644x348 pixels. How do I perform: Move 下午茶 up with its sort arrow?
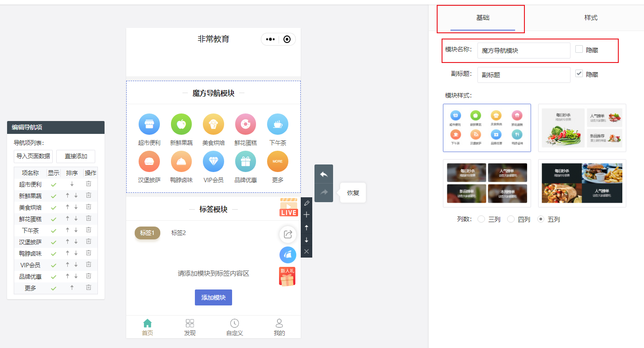pos(66,230)
